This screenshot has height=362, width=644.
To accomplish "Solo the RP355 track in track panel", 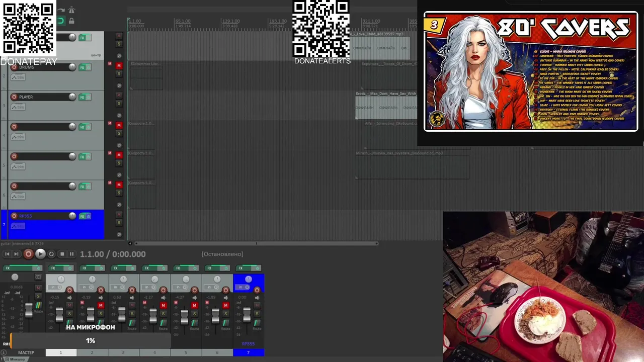I will [119, 223].
